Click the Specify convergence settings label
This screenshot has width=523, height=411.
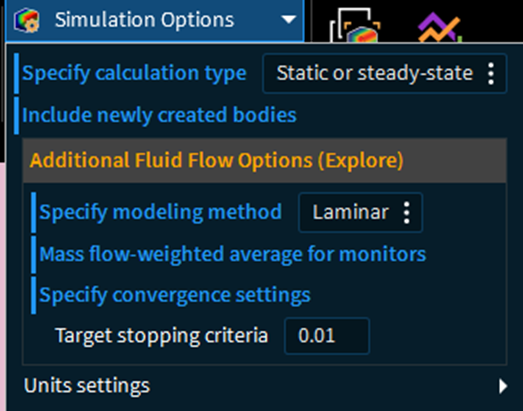click(175, 296)
